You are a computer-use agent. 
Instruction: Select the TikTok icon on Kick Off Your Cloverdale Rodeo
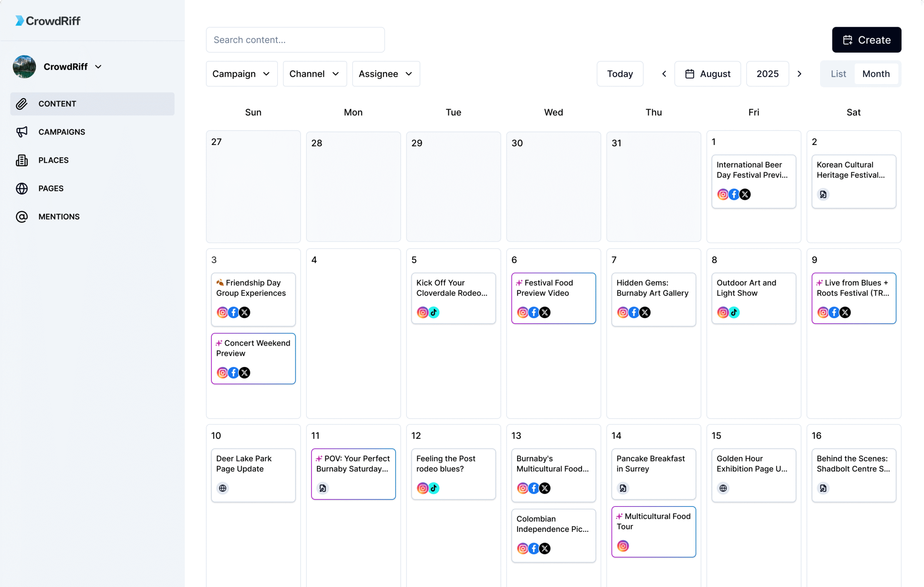point(434,312)
